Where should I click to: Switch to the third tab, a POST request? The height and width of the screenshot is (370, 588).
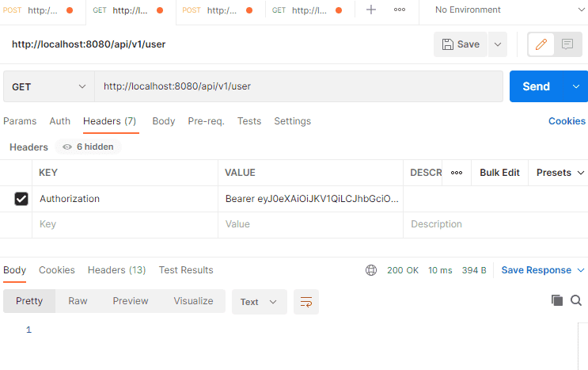click(x=217, y=10)
